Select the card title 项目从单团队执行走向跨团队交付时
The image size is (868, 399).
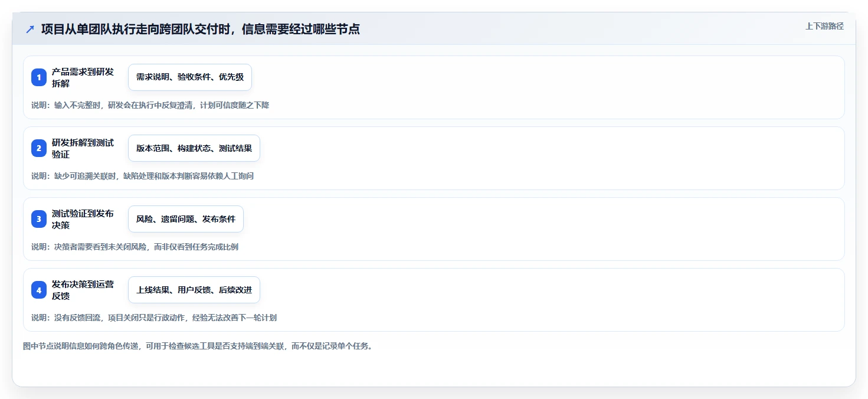pyautogui.click(x=201, y=29)
